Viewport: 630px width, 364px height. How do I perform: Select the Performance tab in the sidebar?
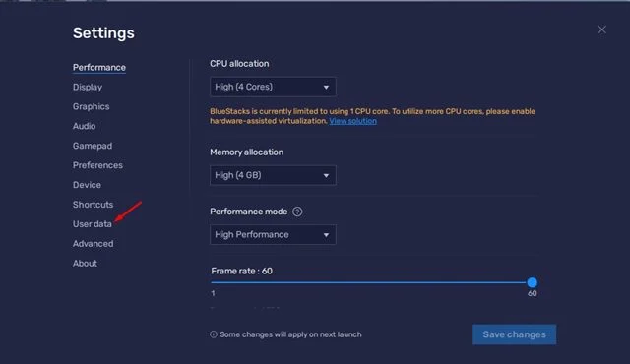click(99, 68)
